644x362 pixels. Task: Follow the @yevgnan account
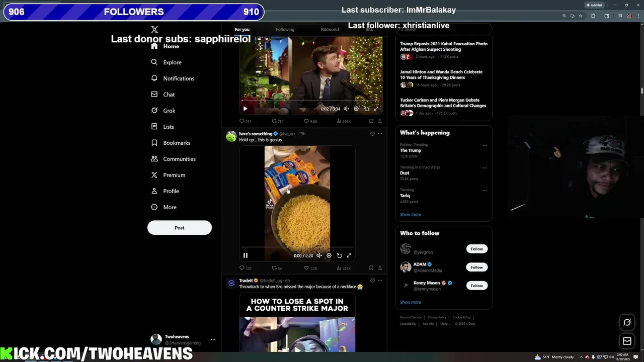[x=476, y=249]
